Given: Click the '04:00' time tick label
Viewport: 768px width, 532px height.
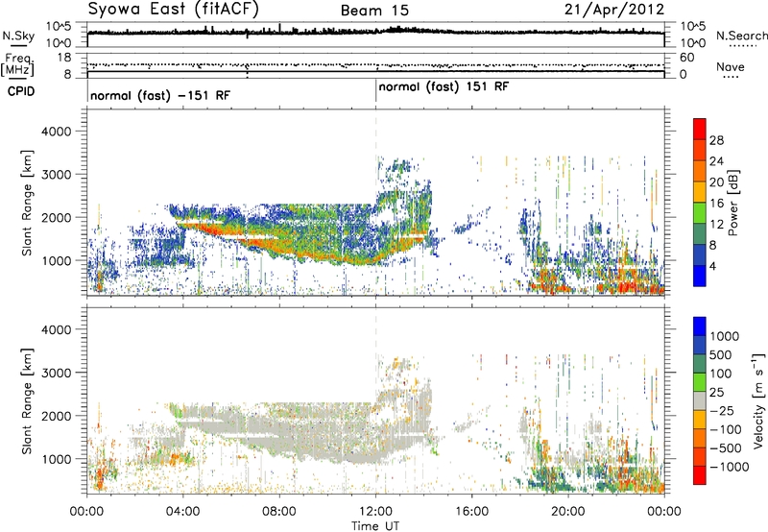Looking at the screenshot, I should click(182, 512).
